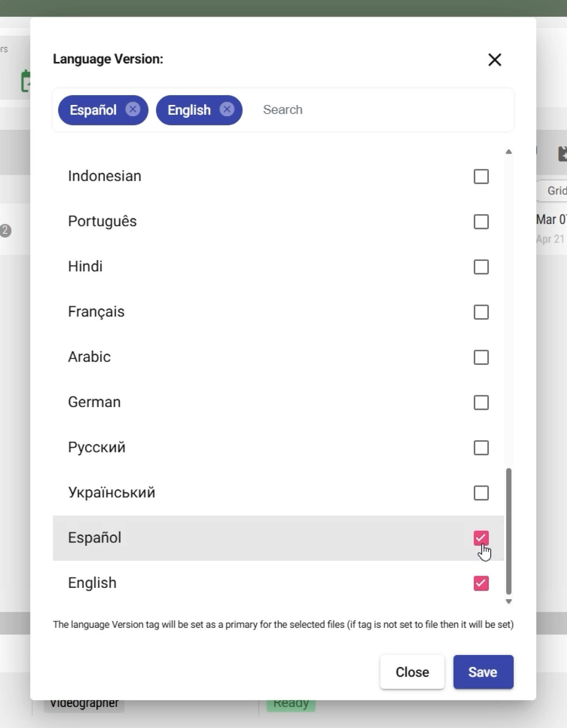Image resolution: width=567 pixels, height=728 pixels.
Task: Check the Arabic language box
Action: tap(481, 357)
